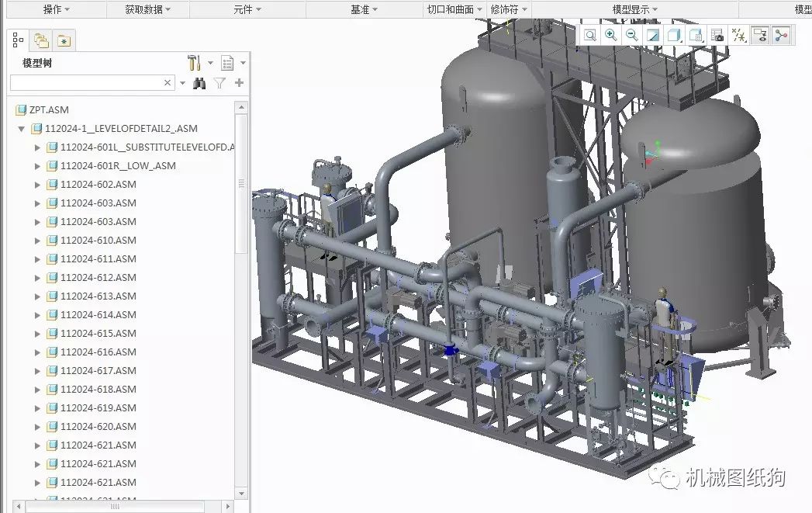812x513 pixels.
Task: Click the model tree scroll up arrow
Action: (x=240, y=107)
